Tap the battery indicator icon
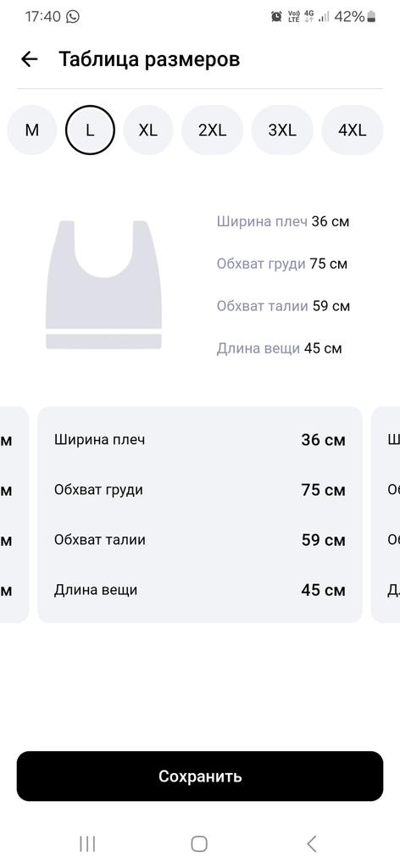Viewport: 400px width, 868px height. point(370,17)
